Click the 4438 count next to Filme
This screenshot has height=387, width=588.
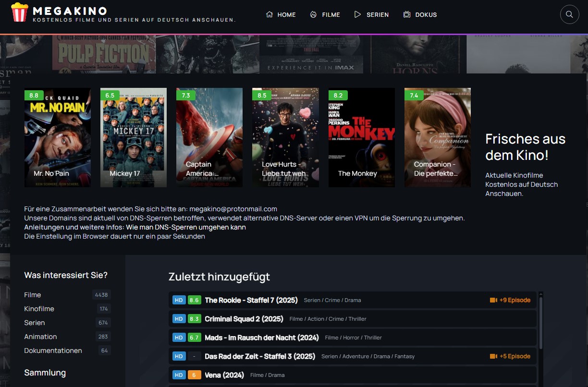click(101, 295)
